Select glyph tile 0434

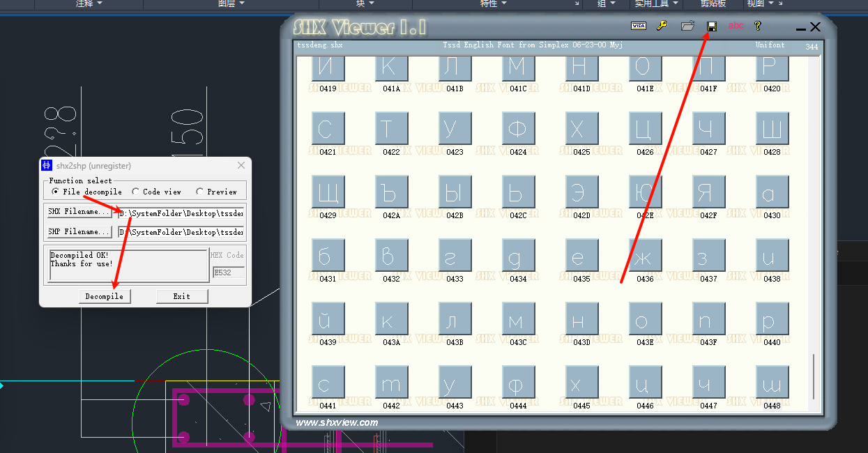pos(518,255)
